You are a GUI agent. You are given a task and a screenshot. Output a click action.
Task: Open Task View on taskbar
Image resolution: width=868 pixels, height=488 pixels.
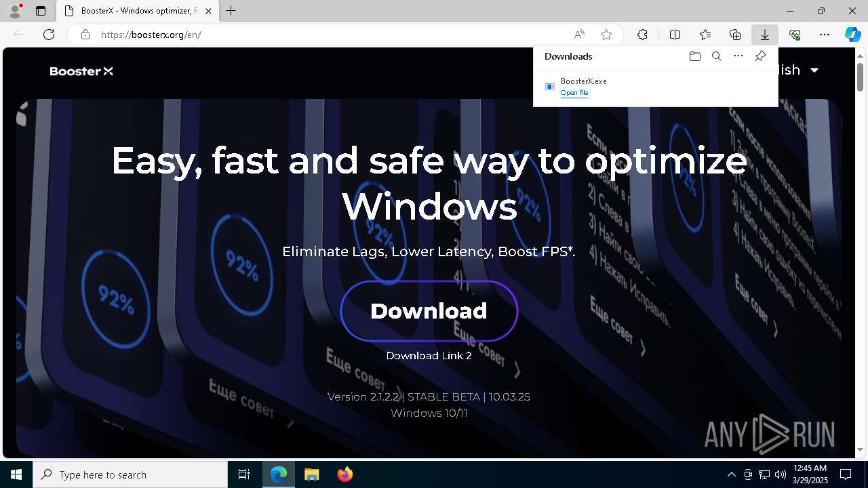pyautogui.click(x=244, y=474)
